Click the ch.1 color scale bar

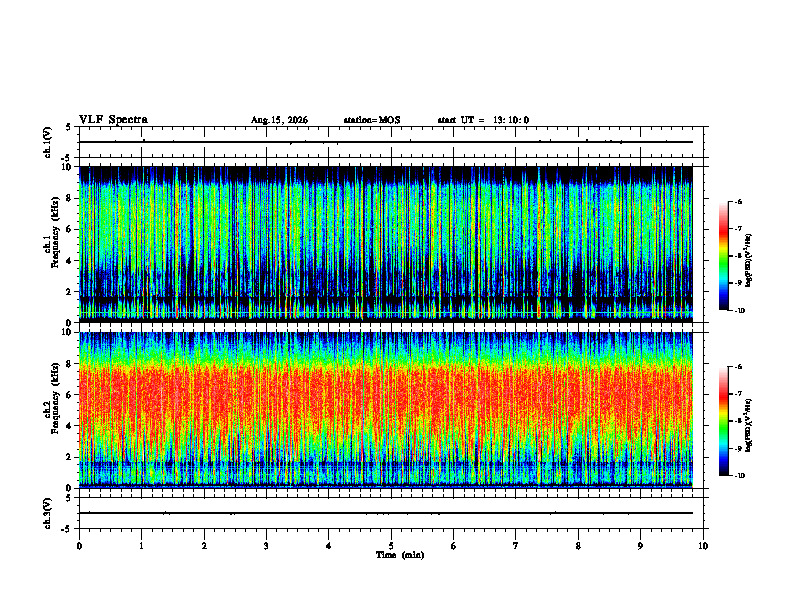723,256
